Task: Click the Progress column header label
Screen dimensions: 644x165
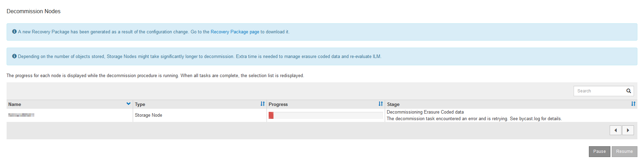Action: [x=278, y=104]
